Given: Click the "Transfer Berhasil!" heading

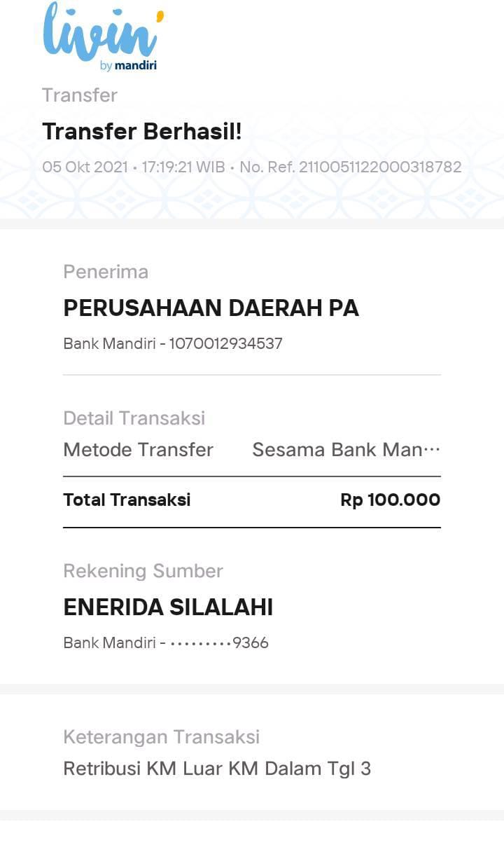Looking at the screenshot, I should pyautogui.click(x=142, y=131).
